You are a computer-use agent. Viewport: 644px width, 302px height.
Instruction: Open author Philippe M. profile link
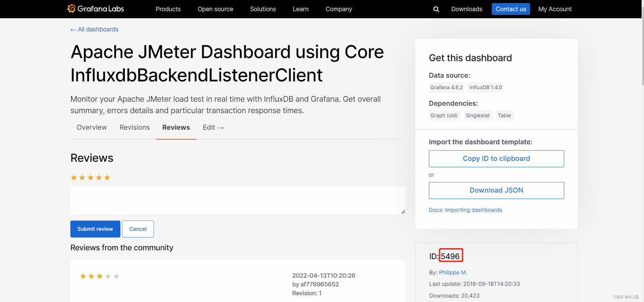[x=453, y=272]
